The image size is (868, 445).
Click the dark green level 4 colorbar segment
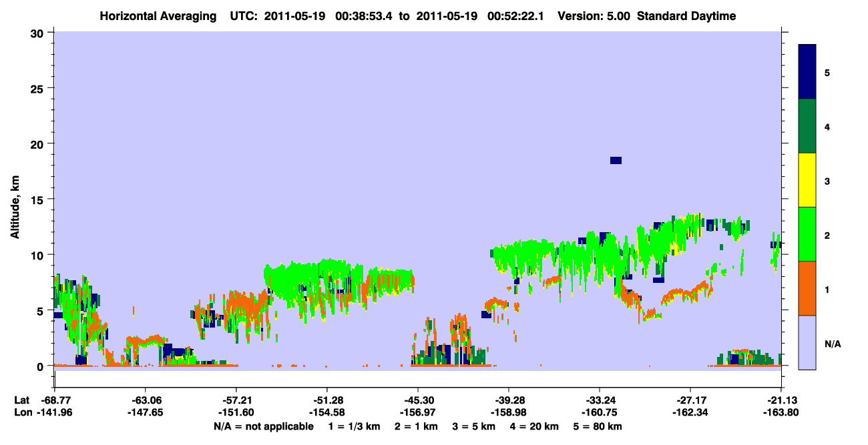[807, 126]
